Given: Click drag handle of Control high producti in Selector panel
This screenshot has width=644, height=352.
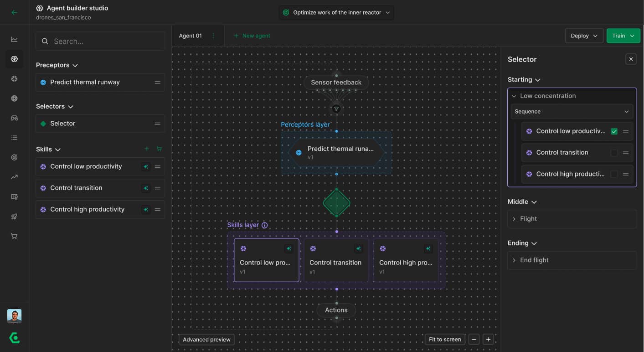Looking at the screenshot, I should [x=626, y=174].
